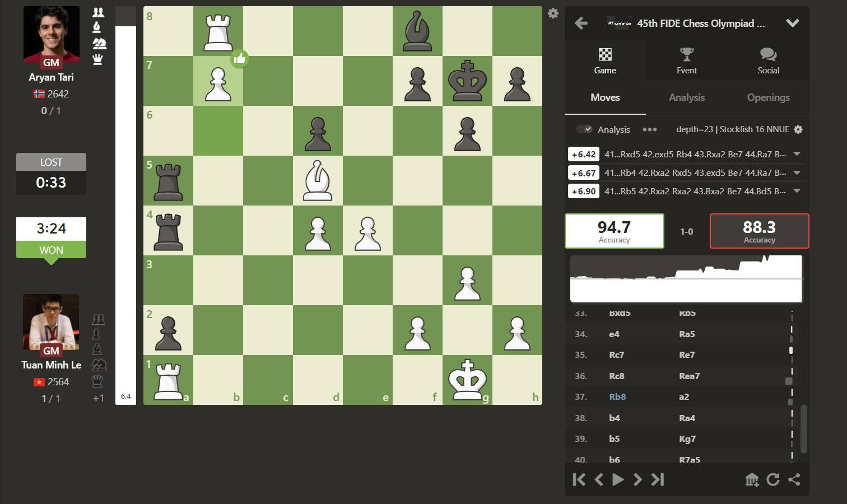Jump to the first move of the game
Screen dimensions: 847x504
tap(579, 480)
